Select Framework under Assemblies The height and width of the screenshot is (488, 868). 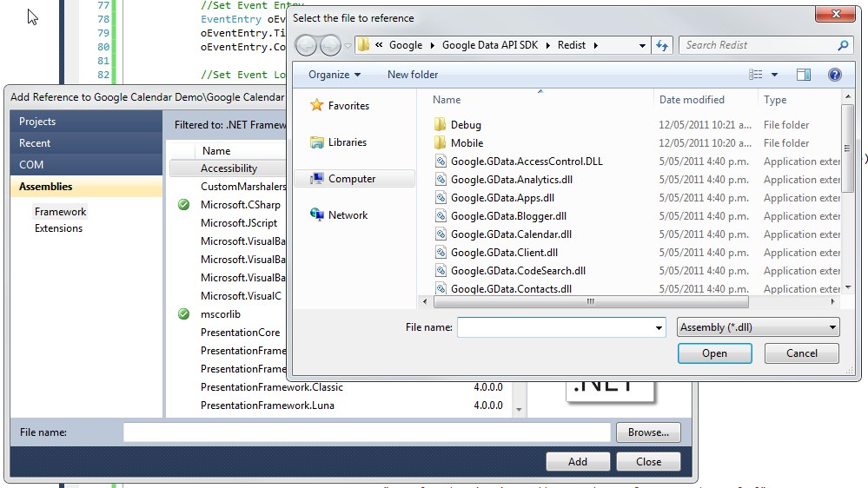tap(60, 211)
